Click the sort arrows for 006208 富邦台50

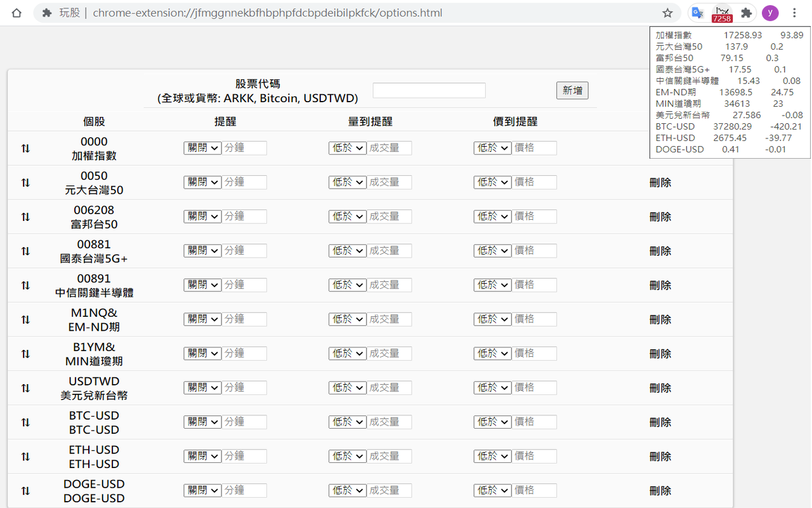click(x=25, y=217)
